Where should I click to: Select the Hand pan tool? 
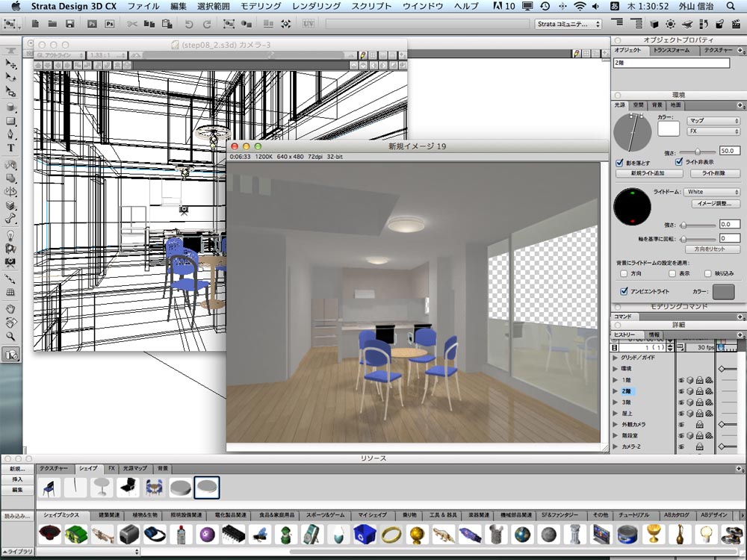pos(10,309)
